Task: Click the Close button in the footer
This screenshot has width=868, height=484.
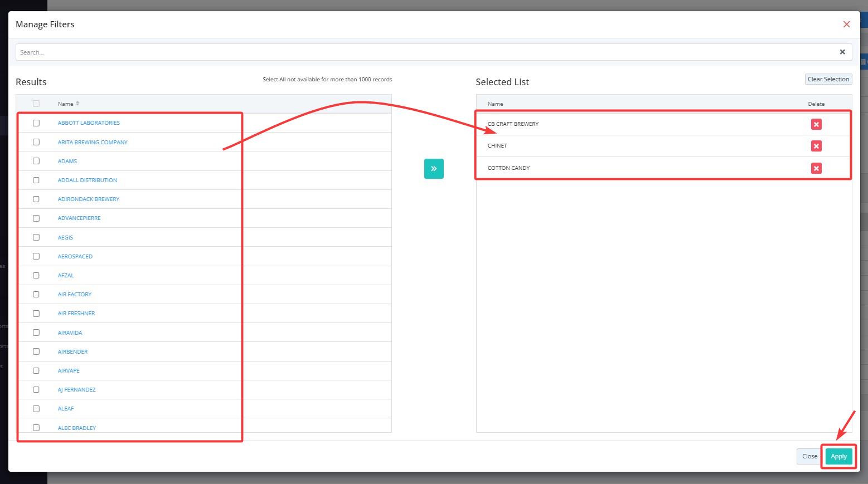Action: point(809,456)
